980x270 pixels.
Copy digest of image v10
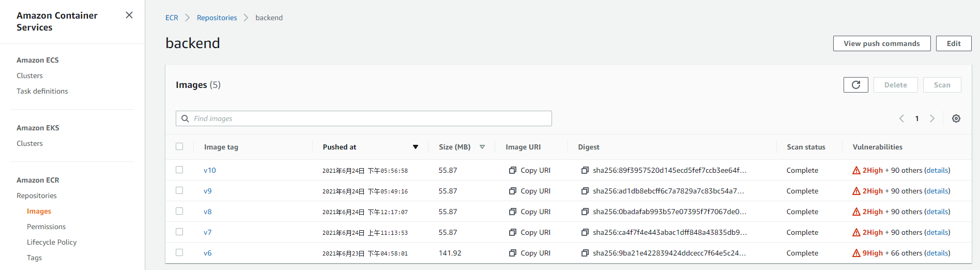(585, 170)
